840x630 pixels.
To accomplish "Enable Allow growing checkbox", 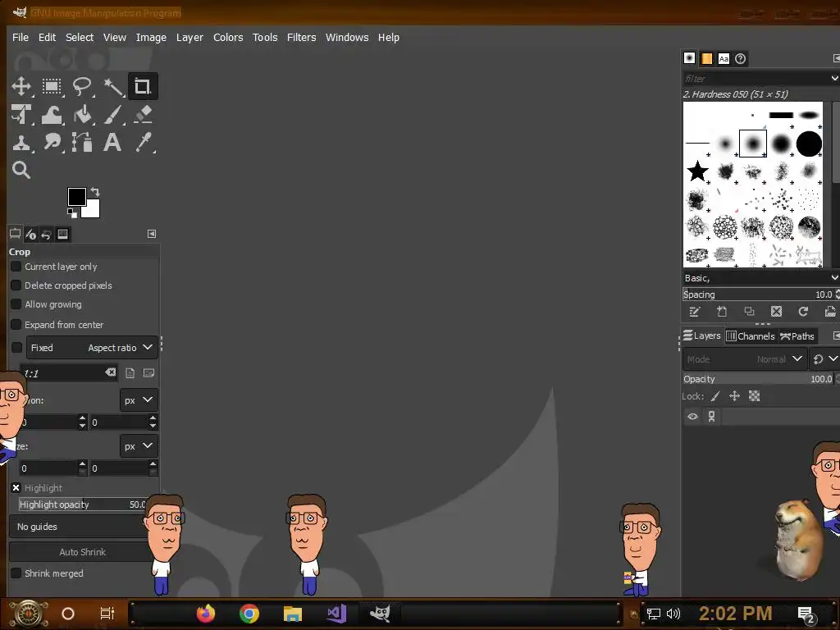I will pyautogui.click(x=16, y=304).
